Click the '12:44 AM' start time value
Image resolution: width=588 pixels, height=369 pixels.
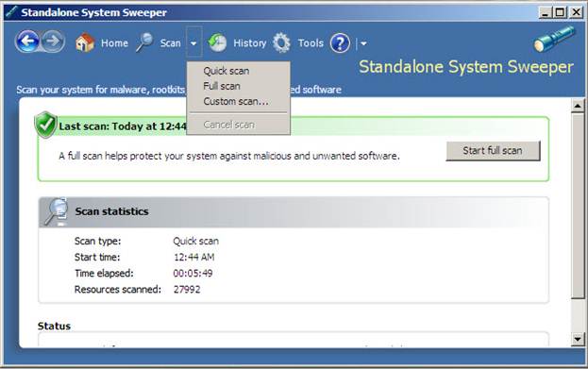[193, 258]
